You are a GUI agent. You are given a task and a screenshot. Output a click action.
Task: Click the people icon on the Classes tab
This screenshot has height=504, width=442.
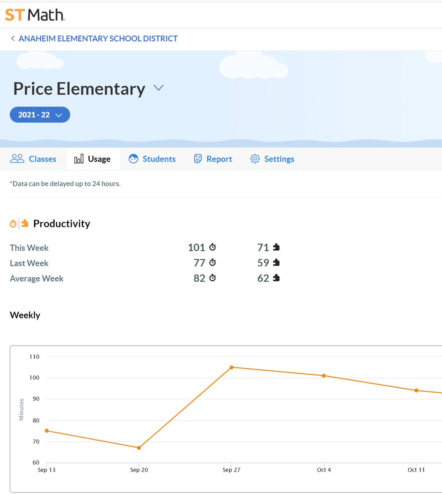pos(17,159)
